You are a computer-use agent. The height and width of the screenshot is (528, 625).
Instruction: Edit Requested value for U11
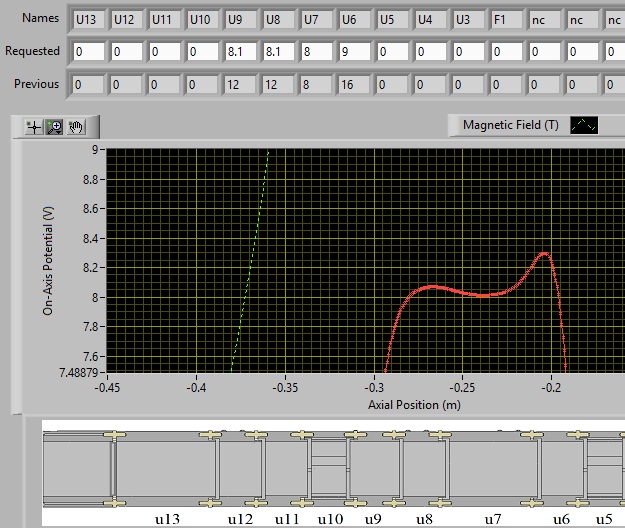click(x=165, y=52)
